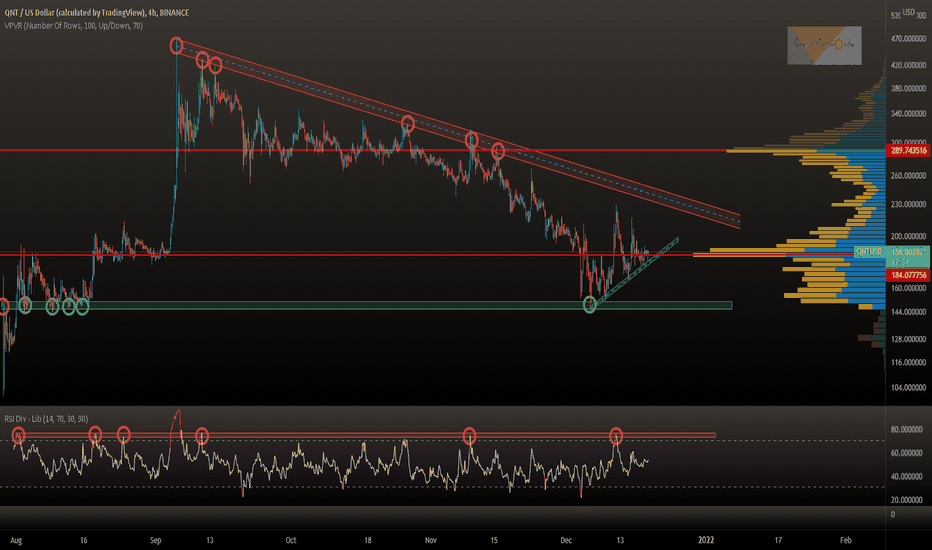This screenshot has height=550, width=932.
Task: Click the 420.000000 price axis value
Action: (908, 65)
